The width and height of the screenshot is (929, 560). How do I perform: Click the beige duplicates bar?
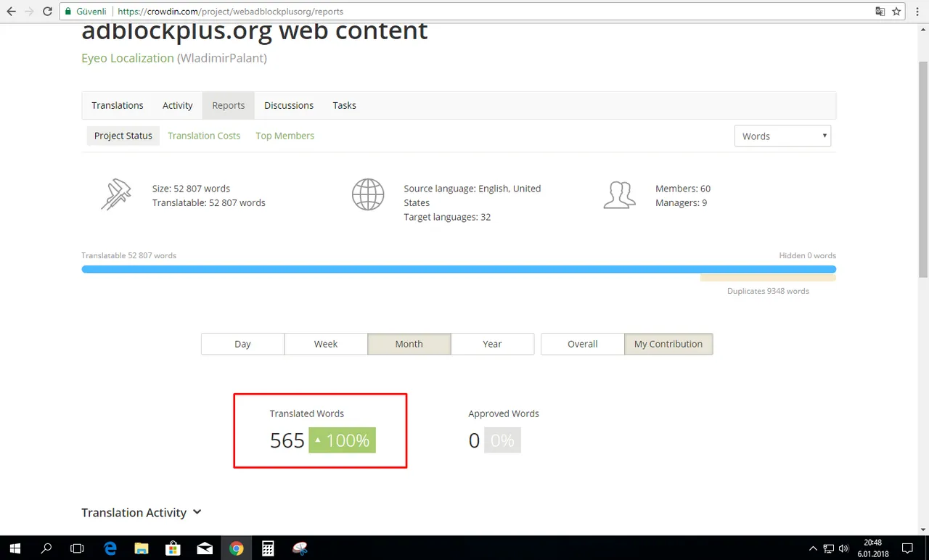coord(768,278)
